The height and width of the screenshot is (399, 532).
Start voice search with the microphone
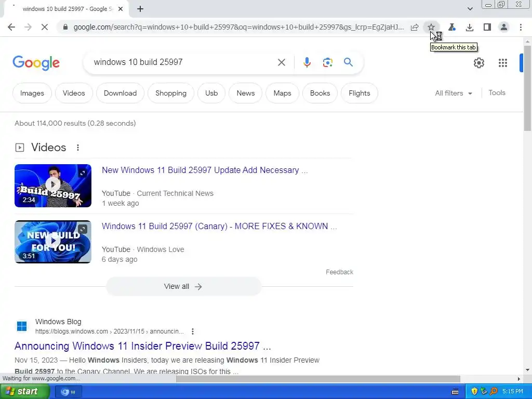point(307,62)
